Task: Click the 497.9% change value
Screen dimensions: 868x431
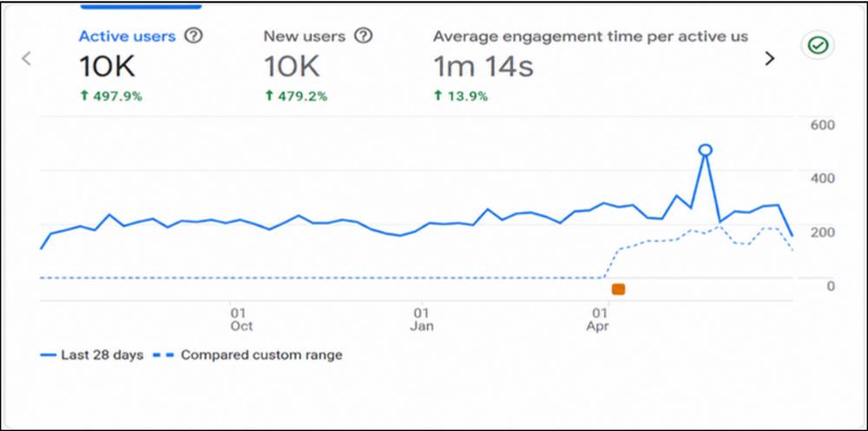Action: click(x=111, y=96)
